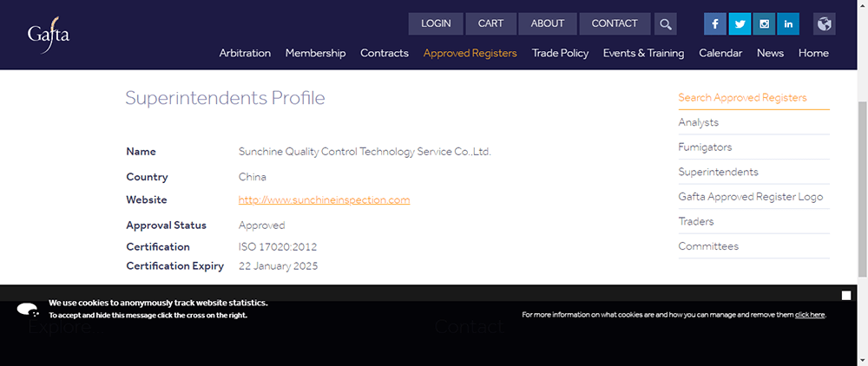Open Gafta's Twitter page icon
This screenshot has height=366, width=868.
(x=740, y=23)
